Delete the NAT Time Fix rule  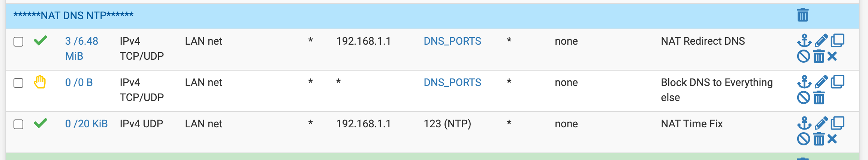tap(819, 139)
